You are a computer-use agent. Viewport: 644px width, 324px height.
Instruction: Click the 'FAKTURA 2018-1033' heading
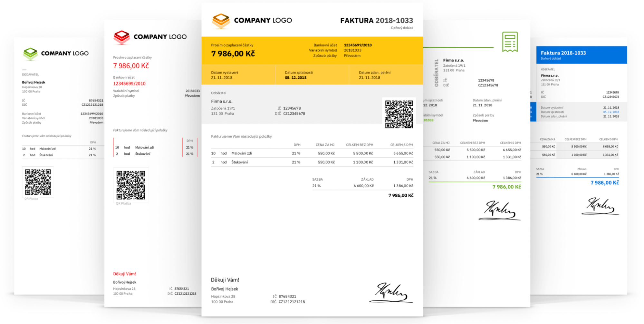pyautogui.click(x=376, y=21)
